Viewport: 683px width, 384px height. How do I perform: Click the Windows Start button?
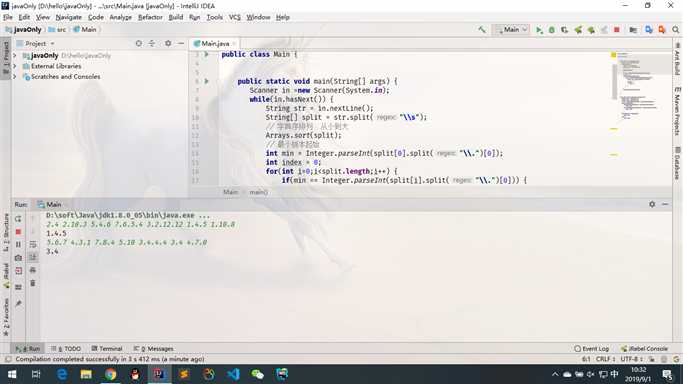click(12, 374)
